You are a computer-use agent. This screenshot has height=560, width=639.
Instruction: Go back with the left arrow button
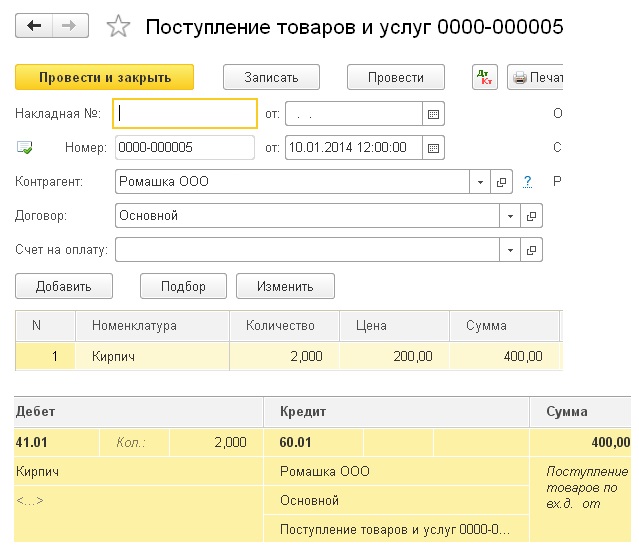34,26
